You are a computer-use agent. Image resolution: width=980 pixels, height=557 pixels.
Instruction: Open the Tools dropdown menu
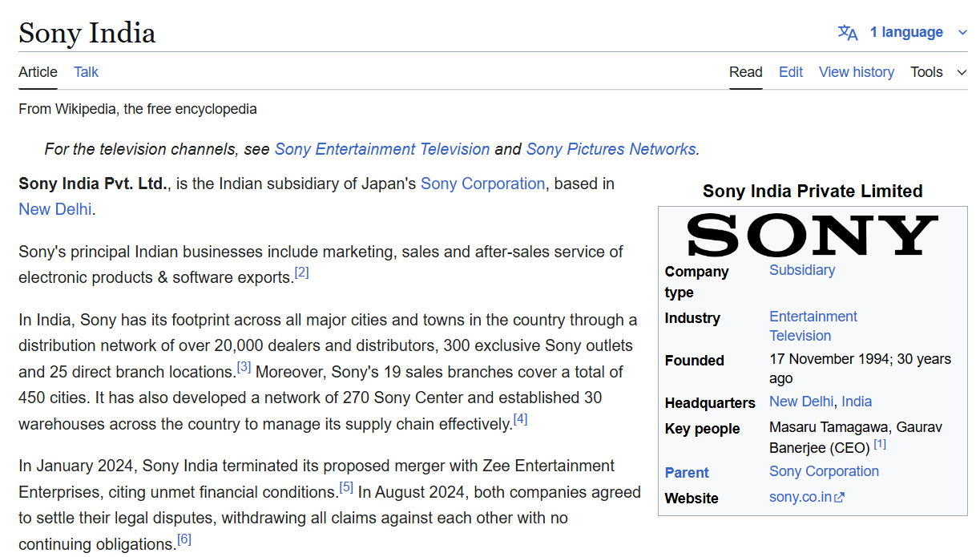[938, 72]
